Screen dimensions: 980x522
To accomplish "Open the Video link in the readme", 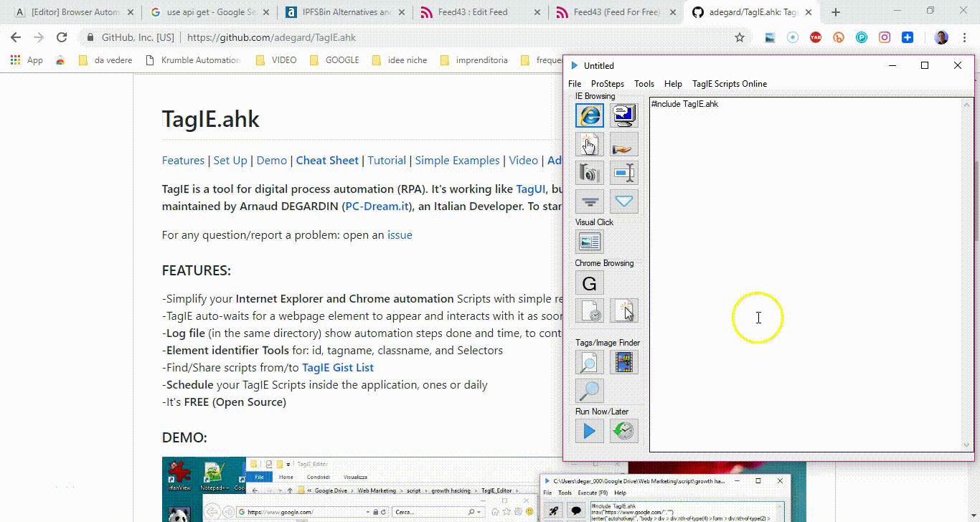I will pos(524,161).
